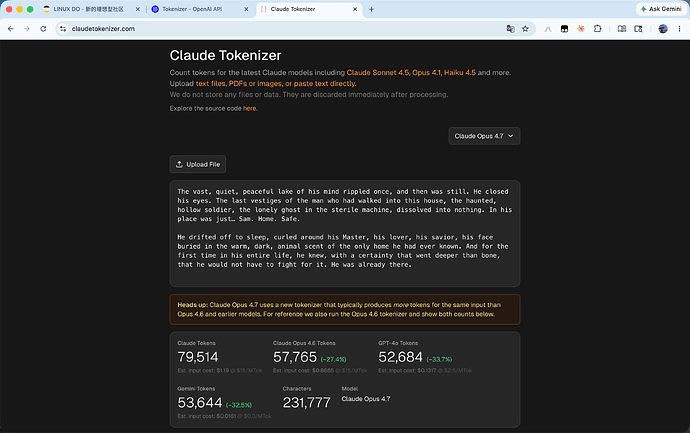Go forward in browser history
Screen dimensions: 690x433
coord(27,29)
